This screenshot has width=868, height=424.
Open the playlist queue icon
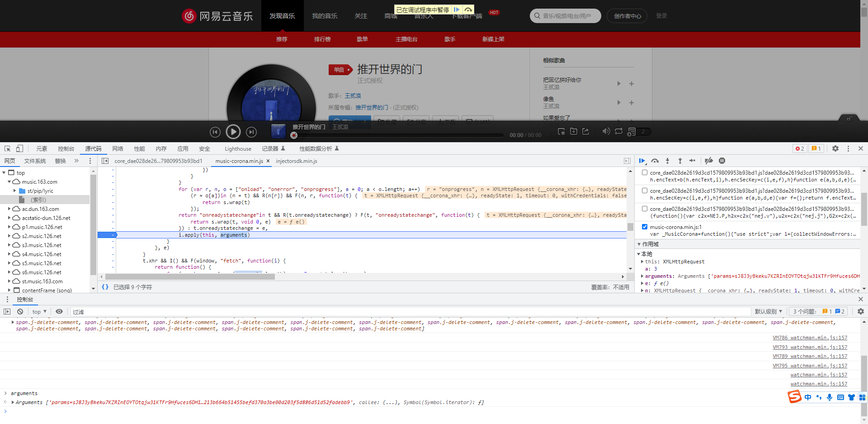point(632,132)
